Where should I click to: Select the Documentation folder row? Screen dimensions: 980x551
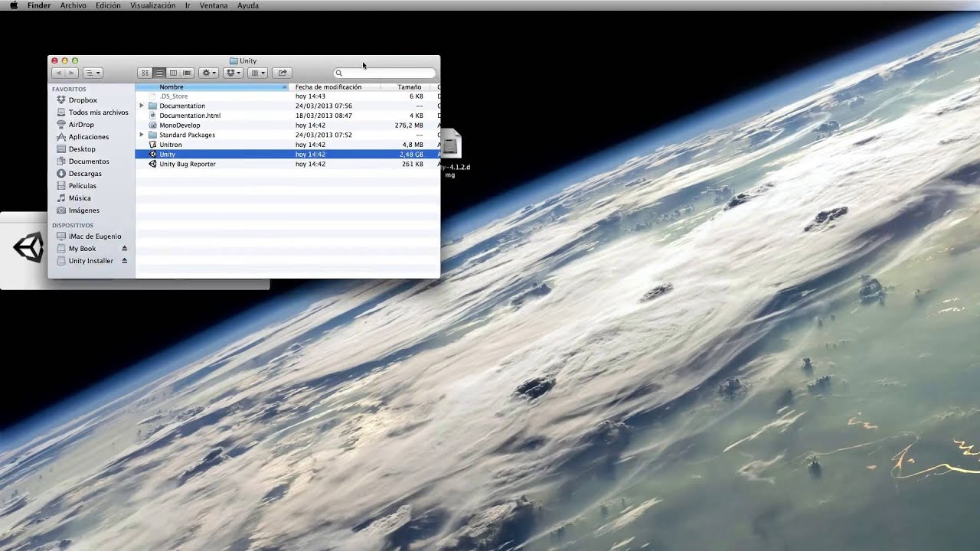click(x=287, y=106)
